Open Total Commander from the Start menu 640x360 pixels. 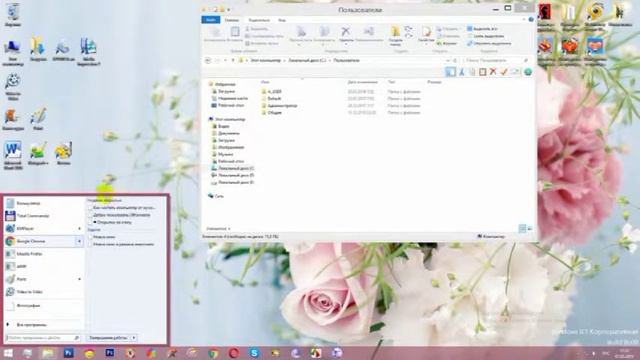pyautogui.click(x=44, y=216)
